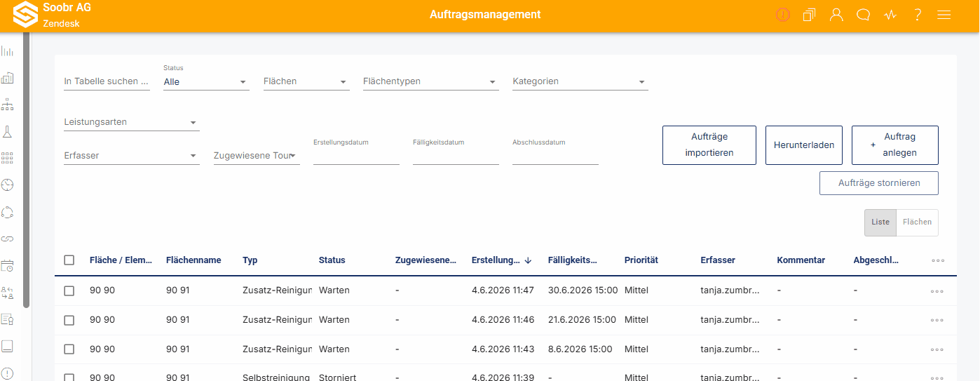This screenshot has width=980, height=381.
Task: Open row actions for order created 11:46
Action: [937, 320]
